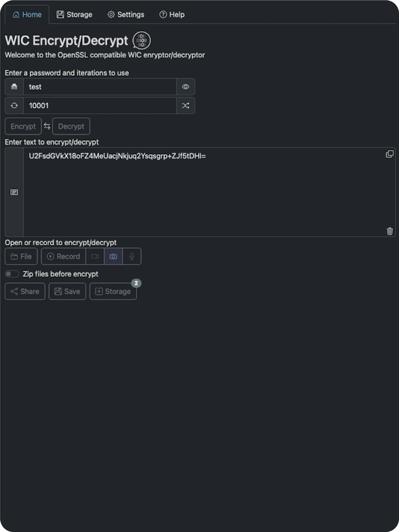Click the swap arrows between Encrypt and Decrypt
Screen dimensions: 399x532
tap(47, 126)
